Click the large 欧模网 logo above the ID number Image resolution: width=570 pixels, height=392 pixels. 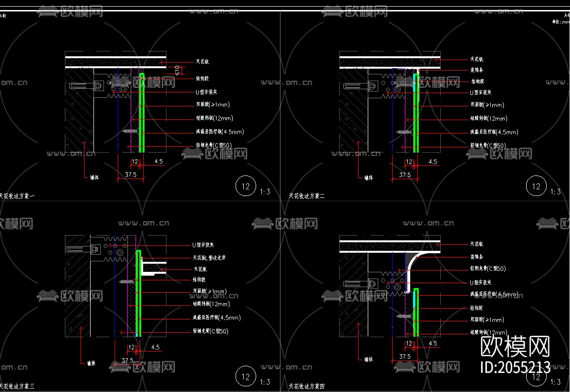tap(515, 347)
